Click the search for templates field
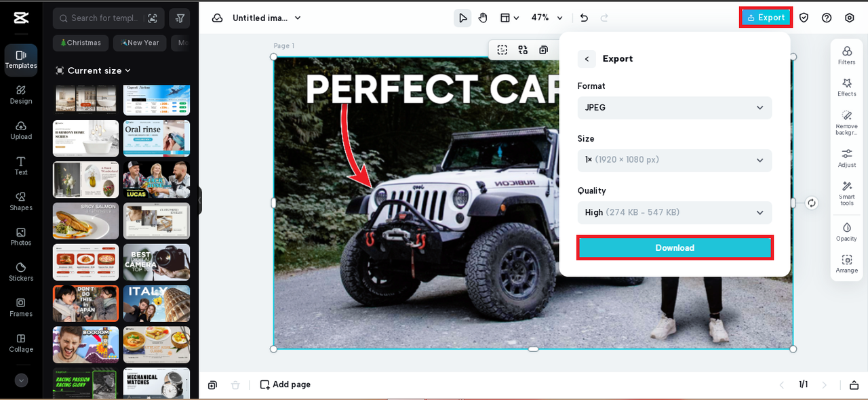868x400 pixels. (108, 18)
